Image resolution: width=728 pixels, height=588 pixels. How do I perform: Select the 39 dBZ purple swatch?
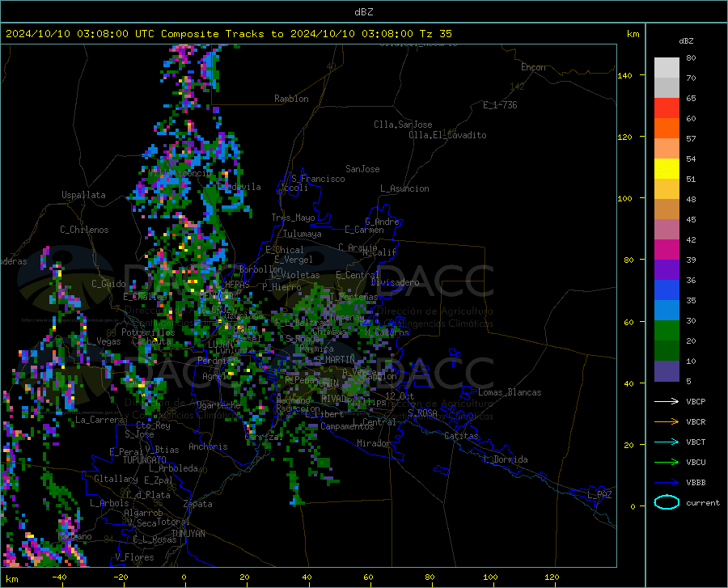pos(667,269)
